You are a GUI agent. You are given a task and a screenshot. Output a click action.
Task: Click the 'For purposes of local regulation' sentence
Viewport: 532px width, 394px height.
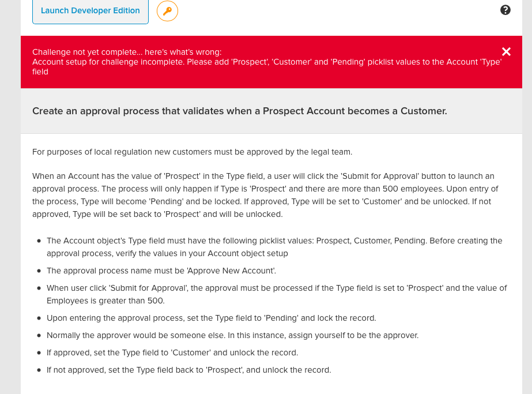192,152
